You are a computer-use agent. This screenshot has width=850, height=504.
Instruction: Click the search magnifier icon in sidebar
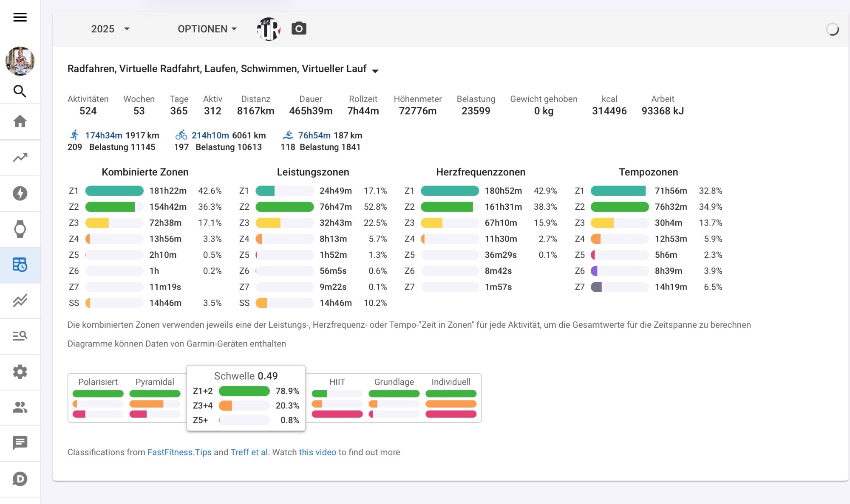click(20, 91)
